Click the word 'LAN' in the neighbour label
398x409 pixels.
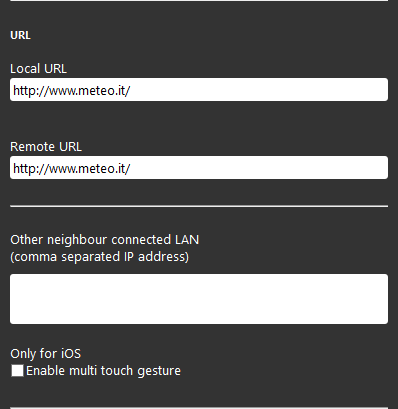[x=187, y=240]
